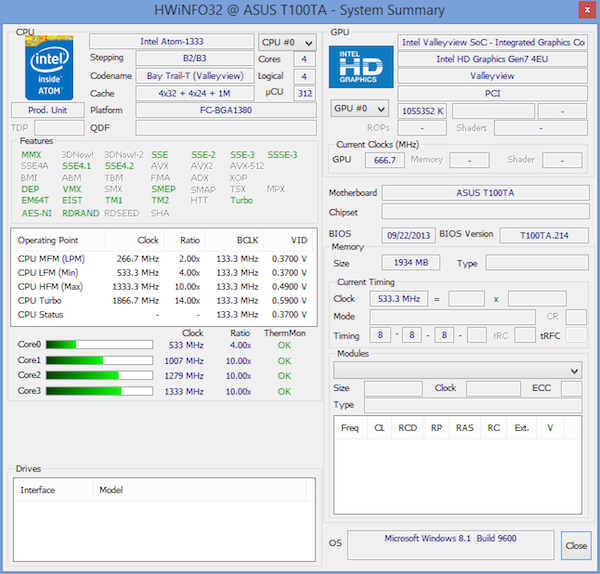This screenshot has width=600, height=574.
Task: Click the Core1 usage bar
Action: click(x=99, y=360)
